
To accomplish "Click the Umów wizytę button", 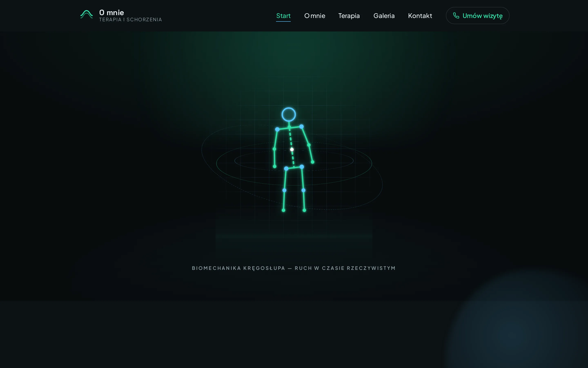I will pos(478,16).
